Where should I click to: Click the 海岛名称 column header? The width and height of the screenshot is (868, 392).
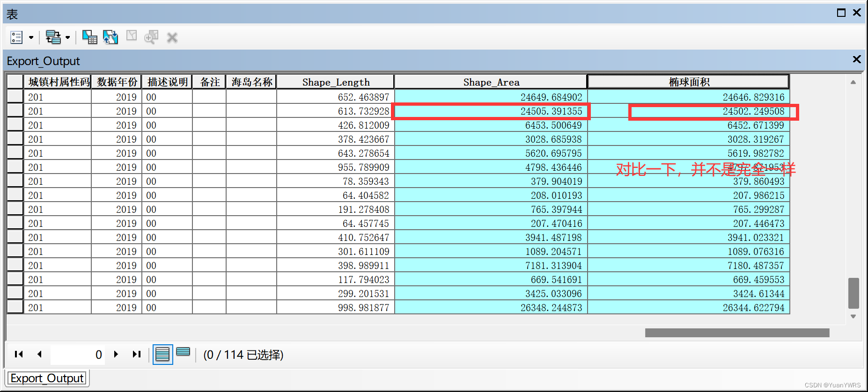point(251,82)
